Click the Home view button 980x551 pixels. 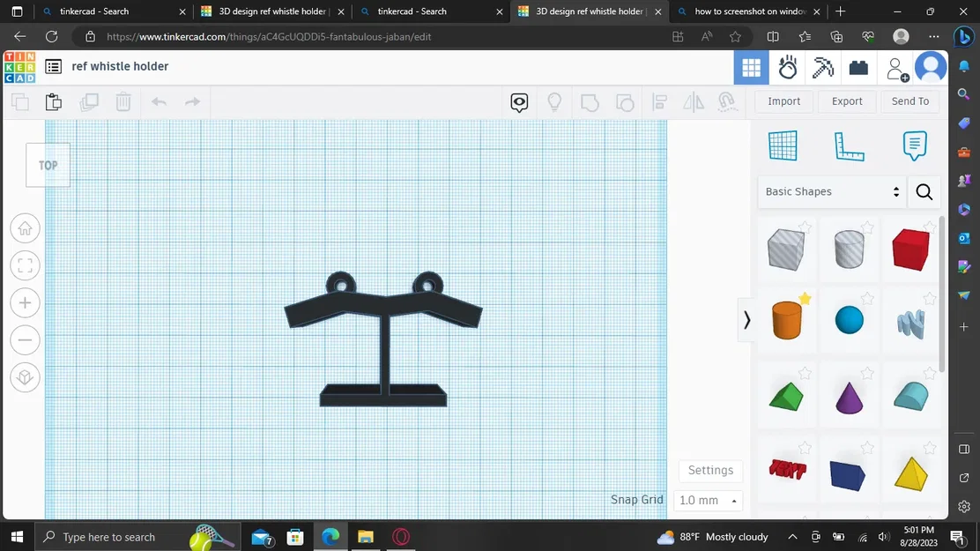coord(25,228)
